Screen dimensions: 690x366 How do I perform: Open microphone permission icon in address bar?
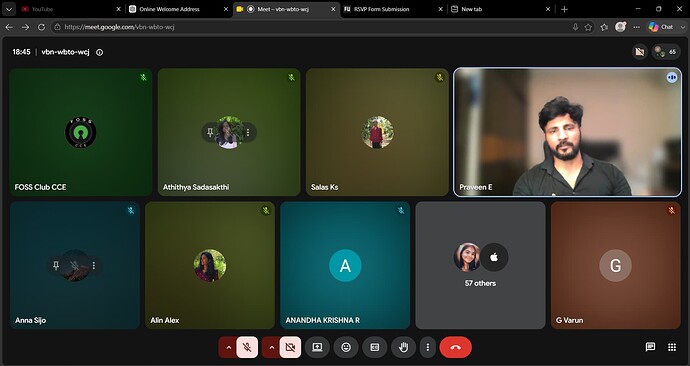(x=575, y=27)
